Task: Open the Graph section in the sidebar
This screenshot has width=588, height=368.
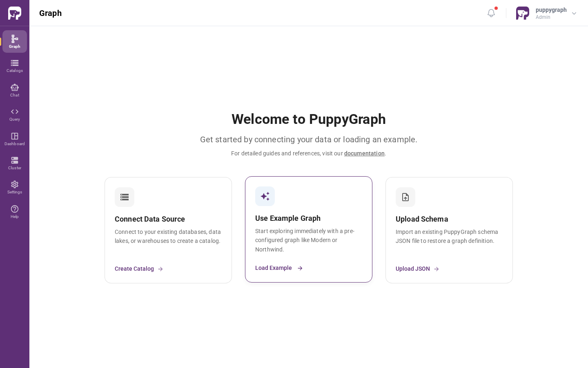Action: pyautogui.click(x=15, y=41)
